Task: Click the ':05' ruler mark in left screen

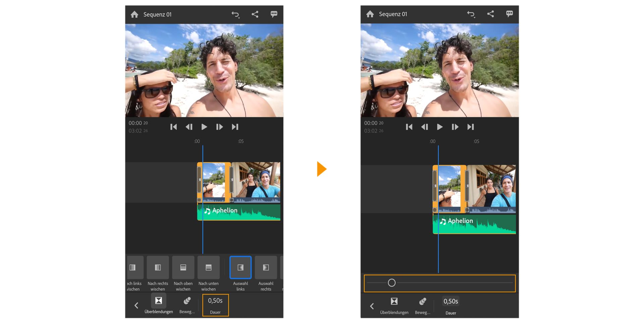Action: point(241,141)
